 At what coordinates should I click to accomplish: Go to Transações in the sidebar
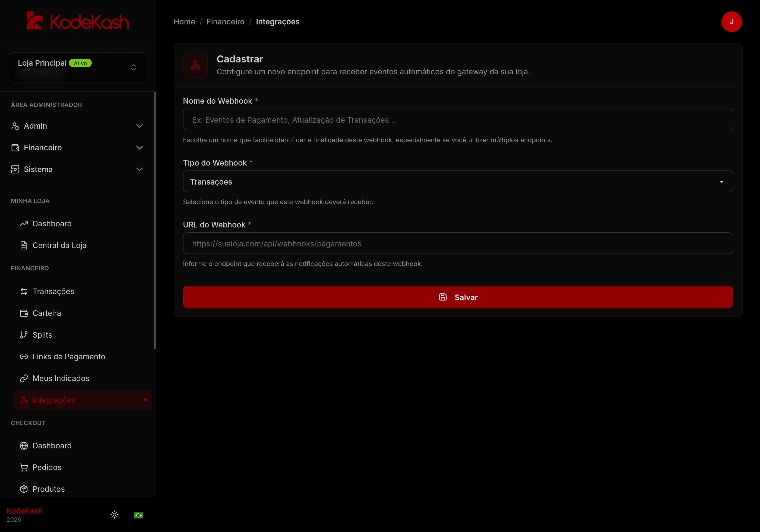[82, 291]
